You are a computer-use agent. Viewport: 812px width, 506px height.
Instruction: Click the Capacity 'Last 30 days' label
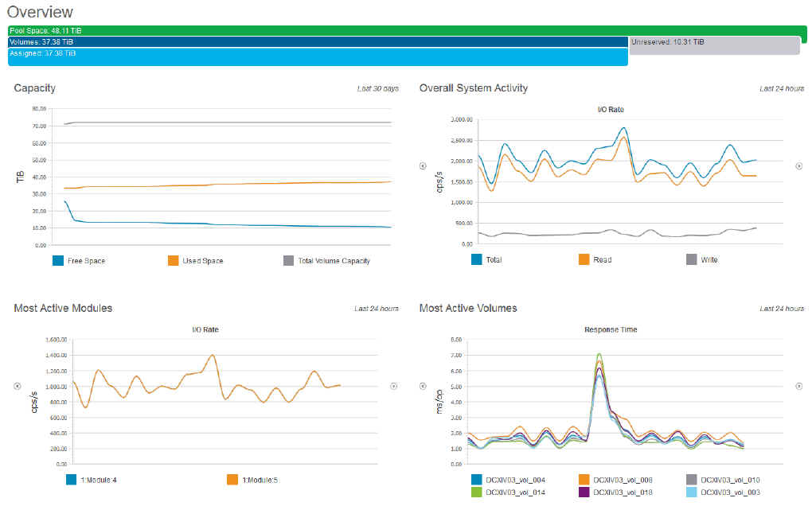(377, 88)
